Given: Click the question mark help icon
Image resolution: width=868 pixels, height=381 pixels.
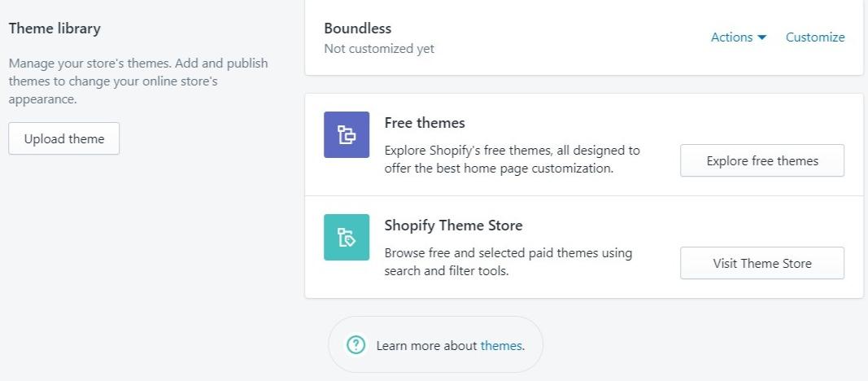Looking at the screenshot, I should tap(355, 345).
